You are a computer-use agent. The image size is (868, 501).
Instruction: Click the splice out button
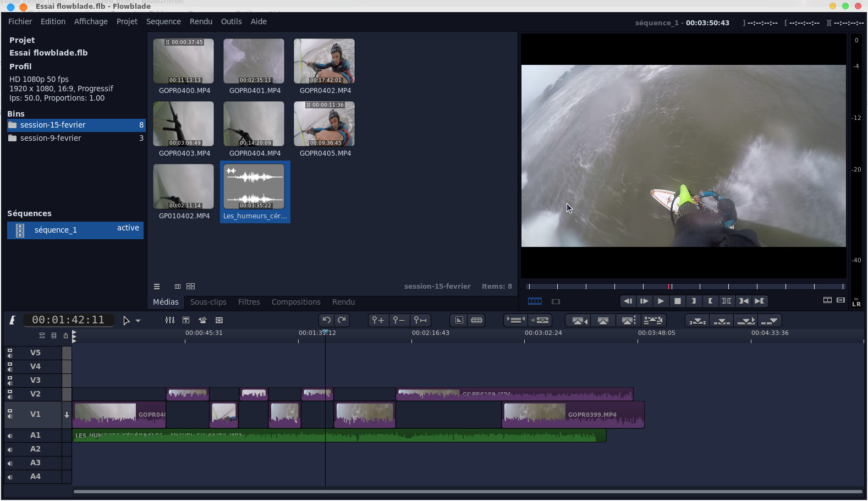click(x=579, y=320)
